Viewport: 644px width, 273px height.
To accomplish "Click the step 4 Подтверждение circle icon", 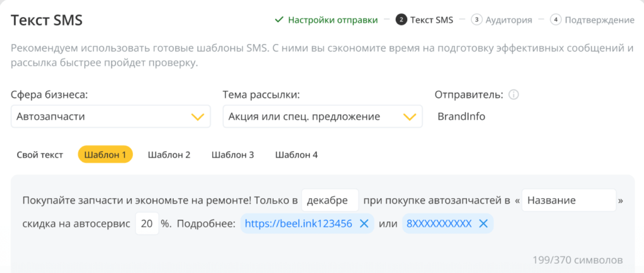I will [556, 20].
